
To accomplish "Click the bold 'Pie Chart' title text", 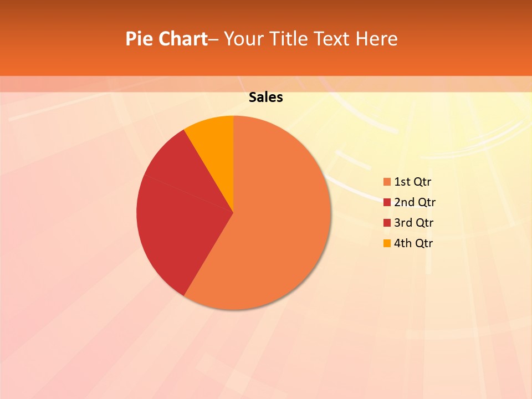I will point(166,39).
